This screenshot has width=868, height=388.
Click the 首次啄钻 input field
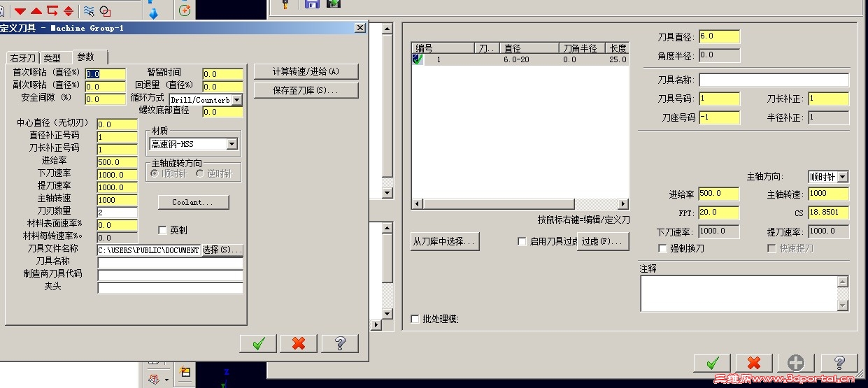[105, 74]
